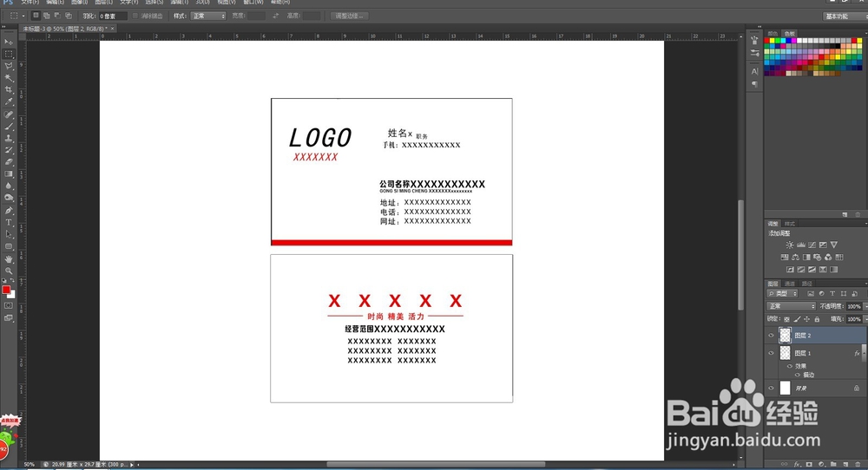The height and width of the screenshot is (470, 868).
Task: Select the Polygonal Lasso tool
Action: pyautogui.click(x=9, y=67)
